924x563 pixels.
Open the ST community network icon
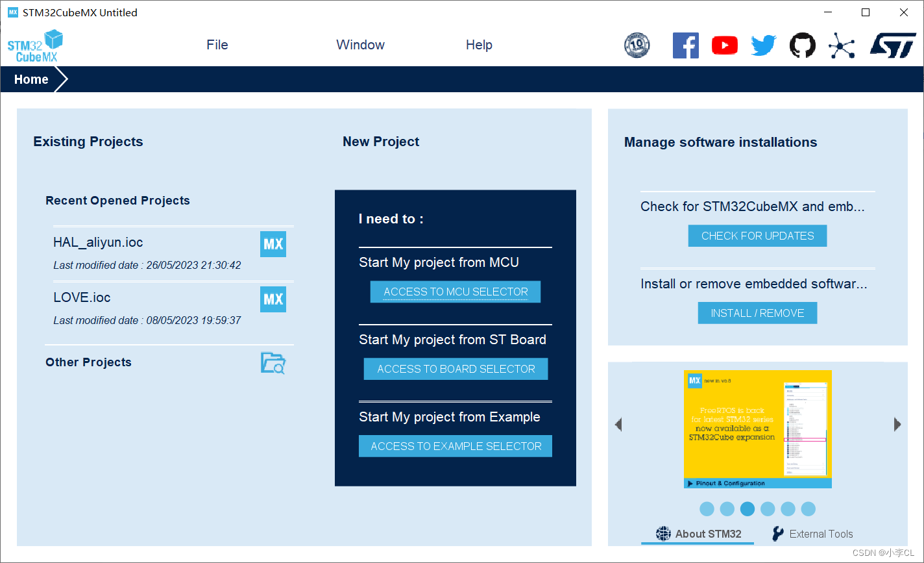(x=842, y=46)
